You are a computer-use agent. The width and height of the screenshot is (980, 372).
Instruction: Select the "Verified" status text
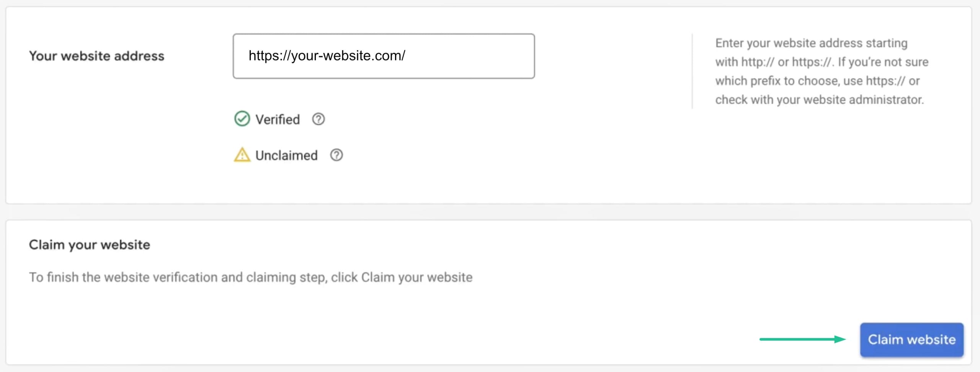point(278,119)
